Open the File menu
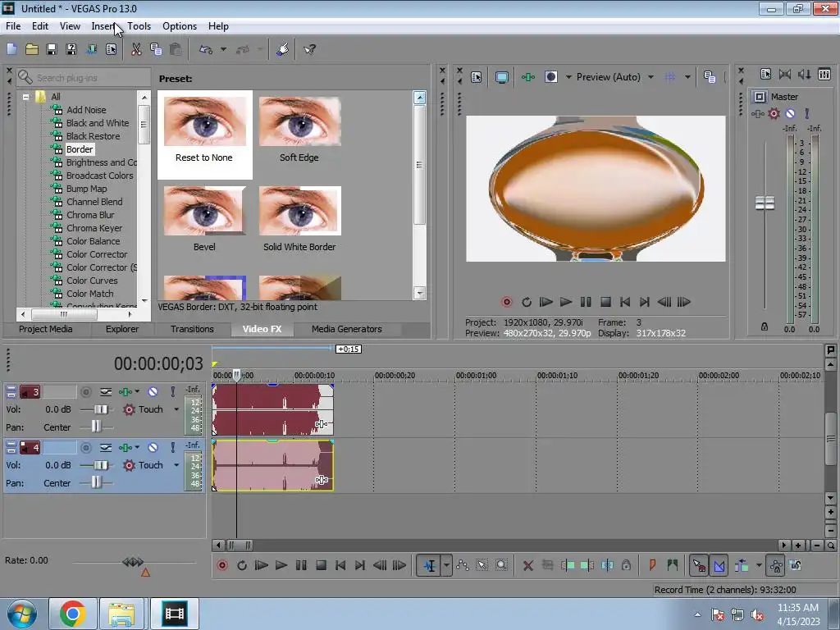The width and height of the screenshot is (840, 630). (x=13, y=26)
